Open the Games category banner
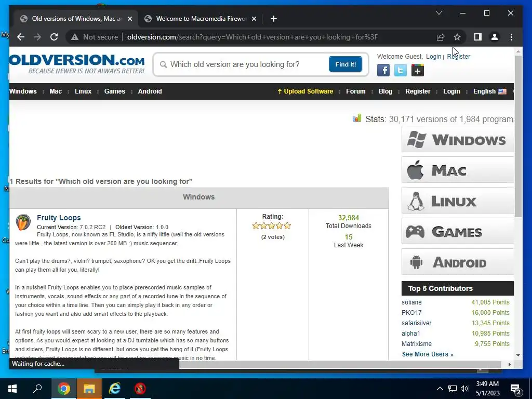This screenshot has width=532, height=399. (x=458, y=231)
